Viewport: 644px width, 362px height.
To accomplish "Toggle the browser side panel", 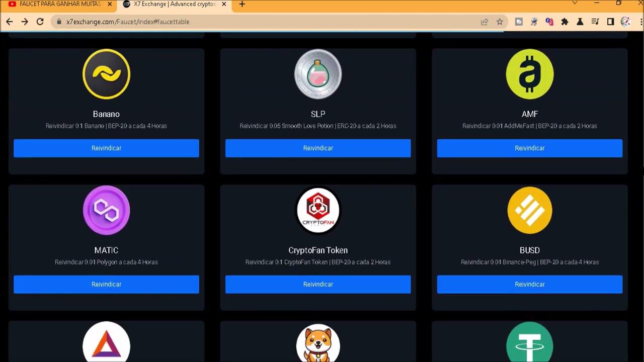I will [610, 22].
